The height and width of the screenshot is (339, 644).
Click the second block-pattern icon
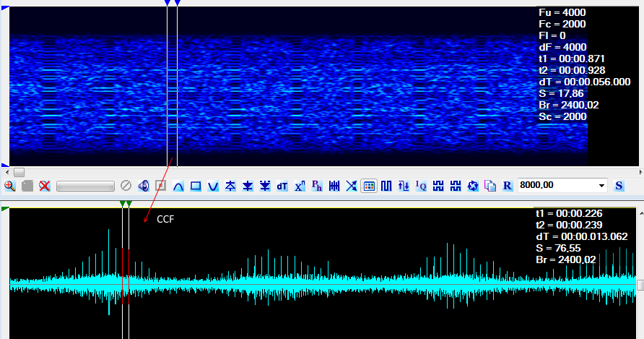(x=456, y=186)
